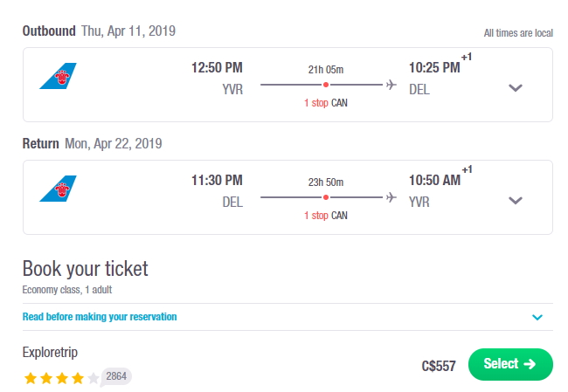The image size is (568, 392).
Task: Click the red stop dot on outbound route
Action: tap(326, 85)
